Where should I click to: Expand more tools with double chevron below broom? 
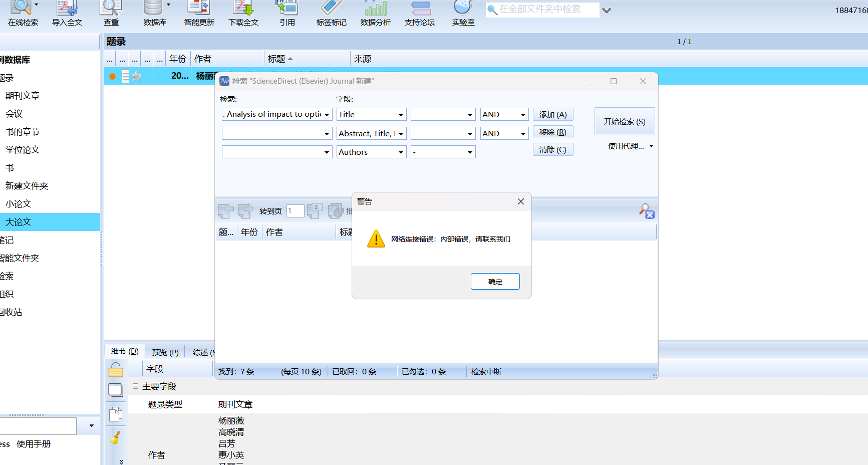click(x=121, y=461)
